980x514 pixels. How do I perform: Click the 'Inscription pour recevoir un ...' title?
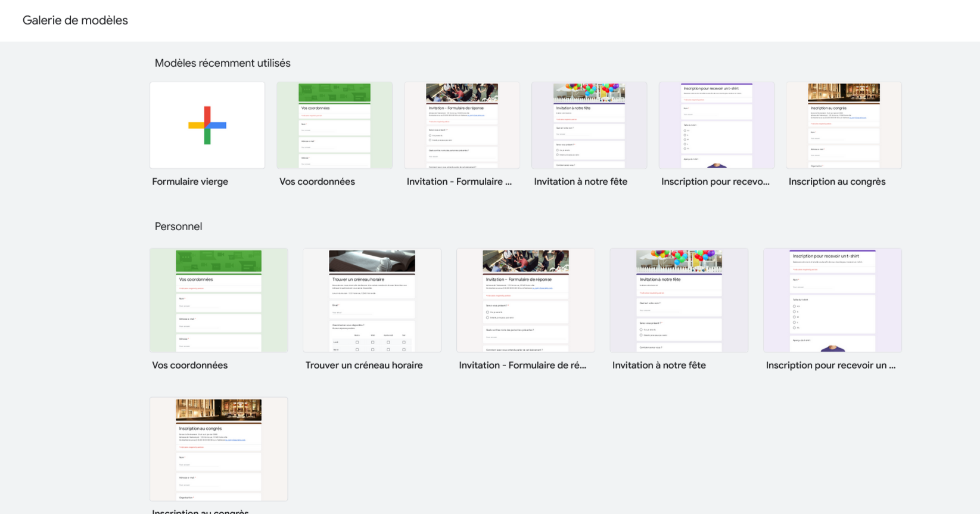tap(830, 366)
